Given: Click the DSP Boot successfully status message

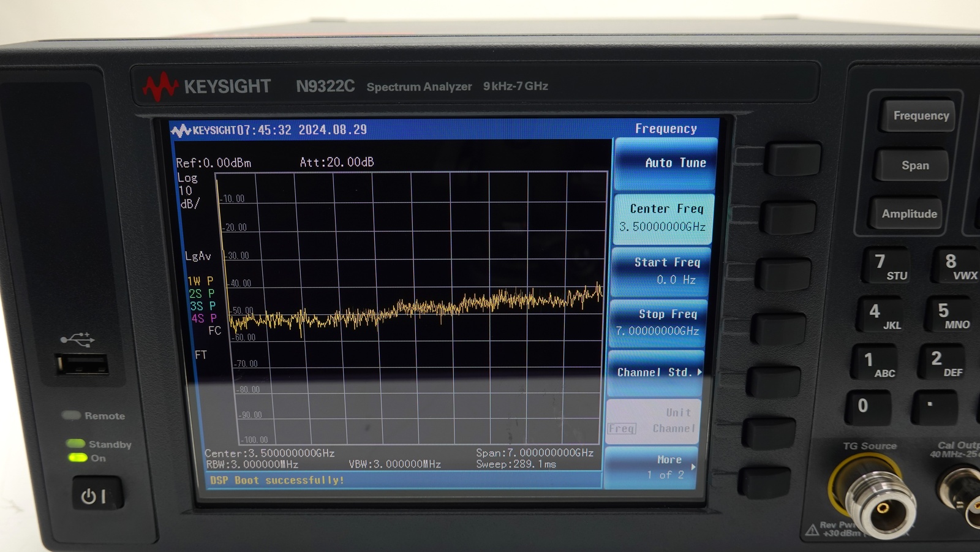Looking at the screenshot, I should point(277,480).
